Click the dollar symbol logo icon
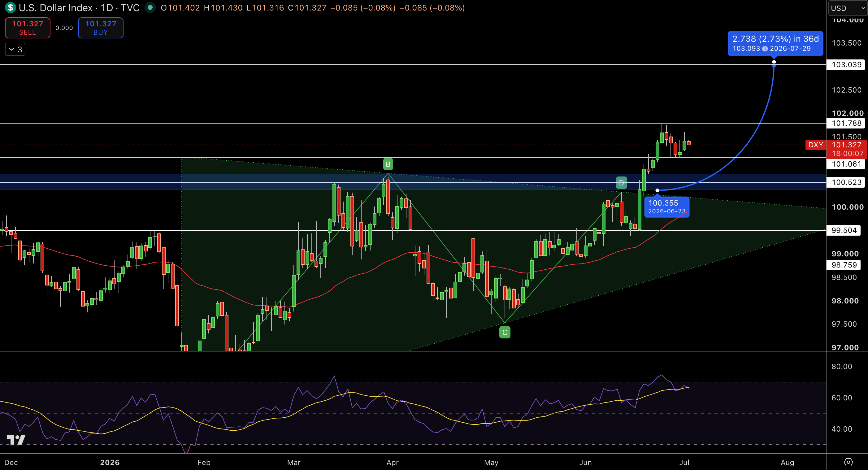868x470 pixels. pos(10,7)
